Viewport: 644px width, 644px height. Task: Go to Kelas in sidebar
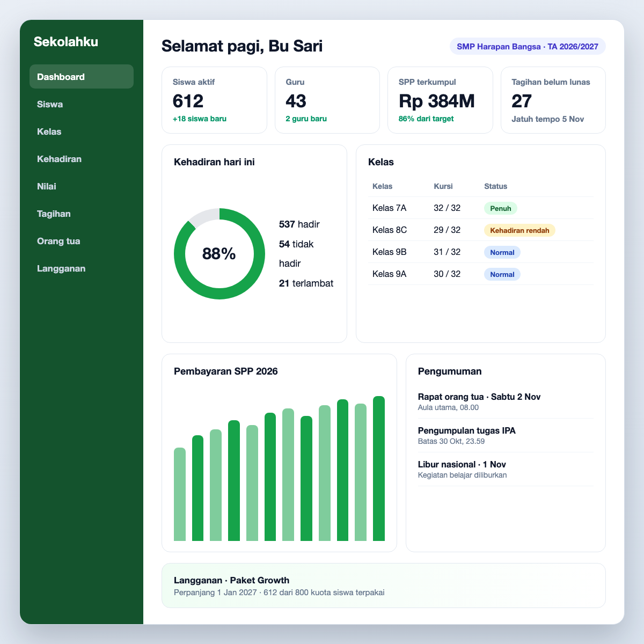82,131
